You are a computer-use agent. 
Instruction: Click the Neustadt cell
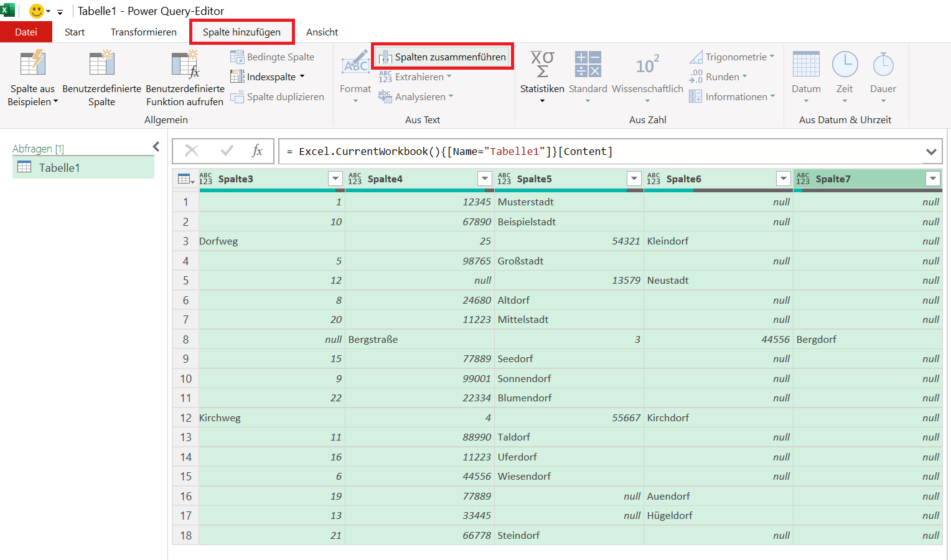click(718, 281)
